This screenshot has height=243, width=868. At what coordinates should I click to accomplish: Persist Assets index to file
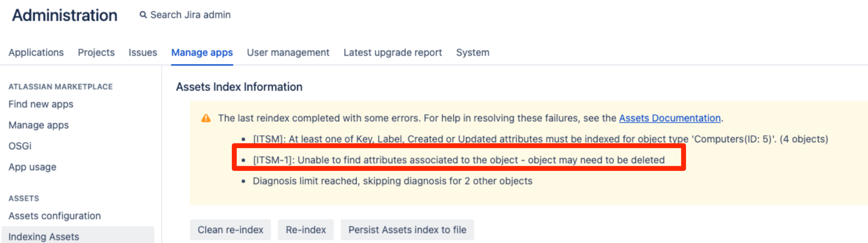(x=407, y=230)
